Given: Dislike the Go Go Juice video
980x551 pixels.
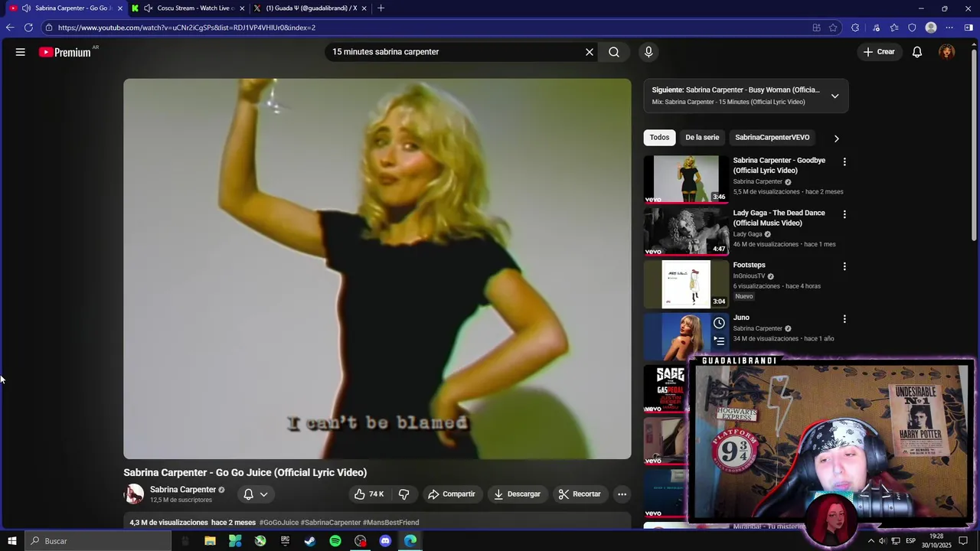Looking at the screenshot, I should [x=404, y=494].
